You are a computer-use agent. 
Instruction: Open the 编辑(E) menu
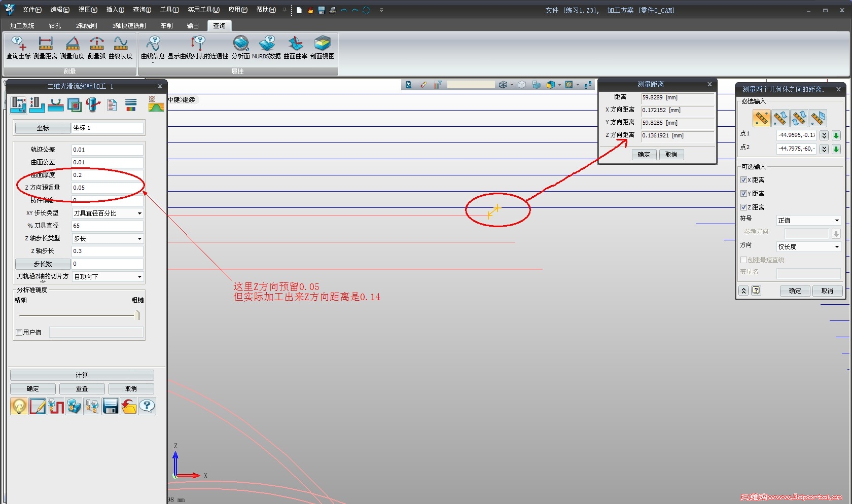[60, 10]
